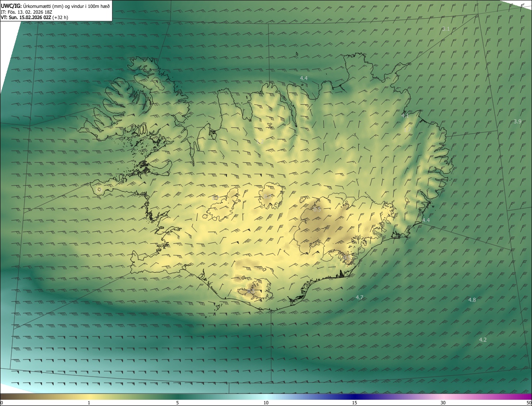Click the 3.1 value on the map
This screenshot has height=406, width=532.
[x=446, y=29]
